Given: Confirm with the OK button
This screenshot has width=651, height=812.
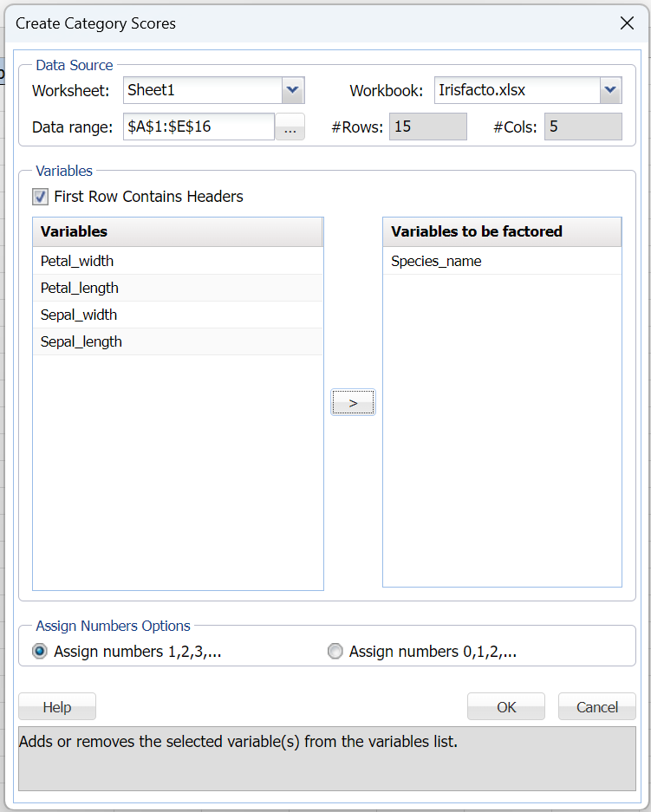Looking at the screenshot, I should 506,707.
